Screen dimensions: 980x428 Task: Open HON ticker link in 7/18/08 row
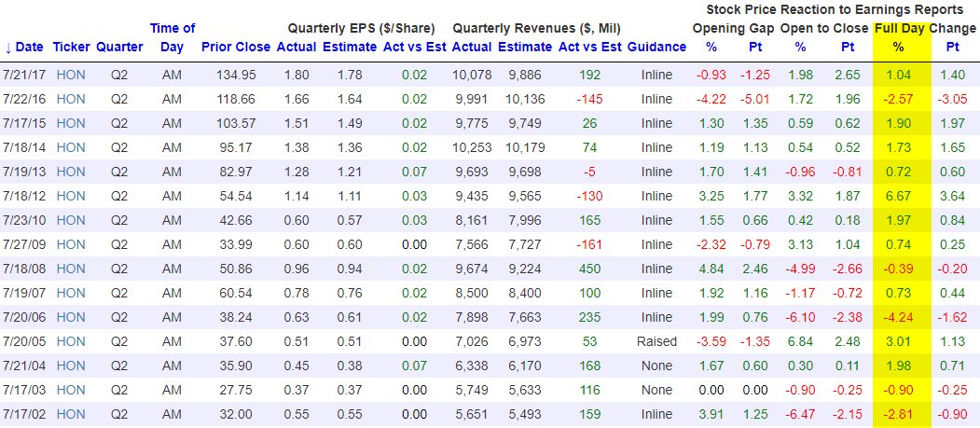pos(71,269)
